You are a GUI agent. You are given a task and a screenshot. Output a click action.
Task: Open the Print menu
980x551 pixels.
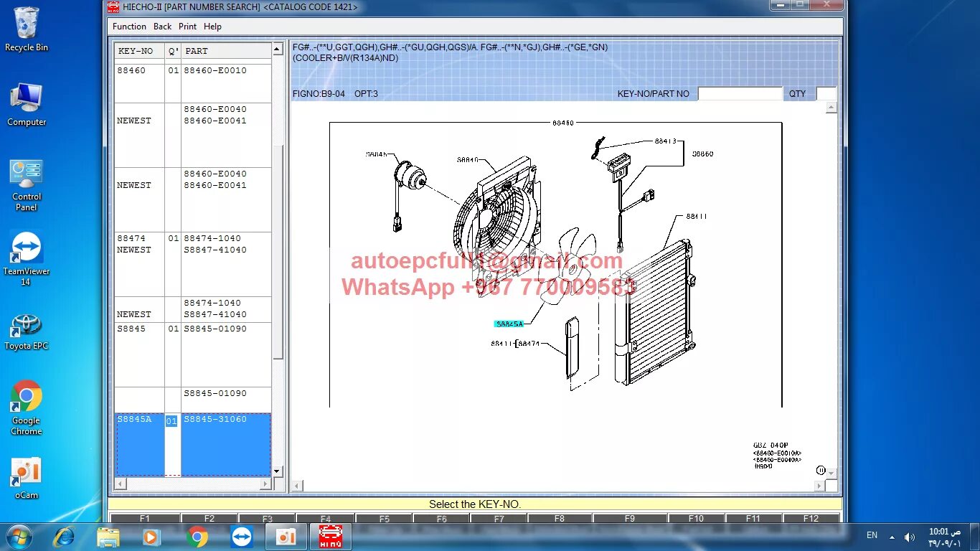188,27
